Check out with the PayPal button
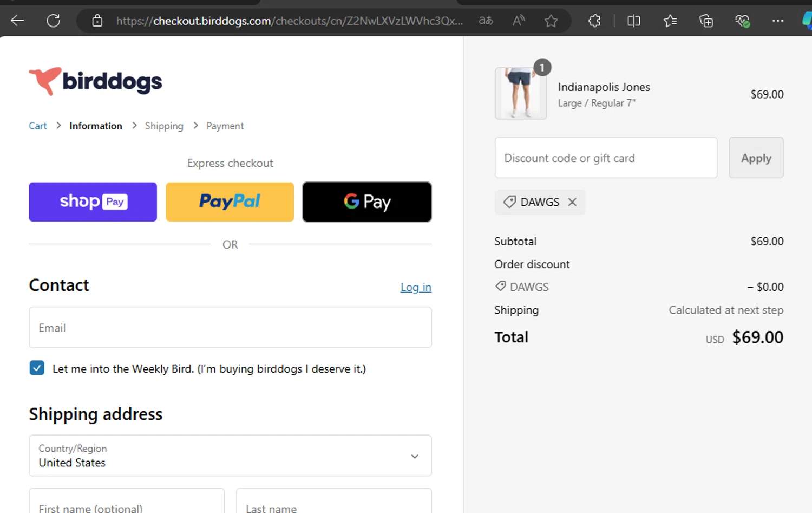The image size is (812, 513). 230,202
